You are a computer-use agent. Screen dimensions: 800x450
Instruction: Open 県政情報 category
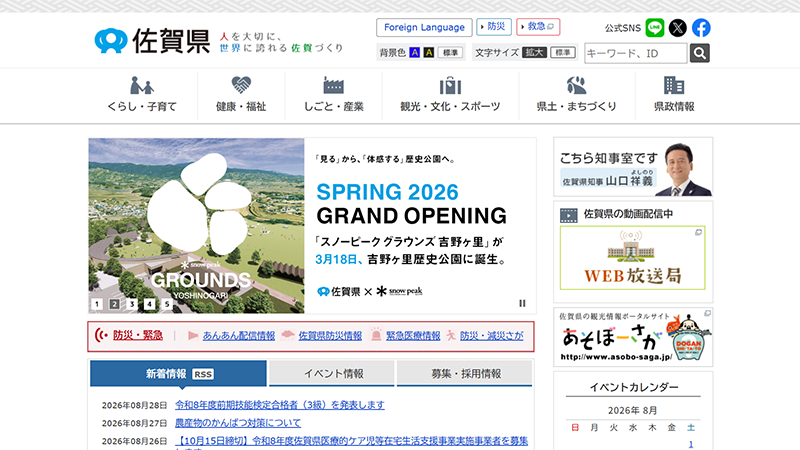[674, 95]
